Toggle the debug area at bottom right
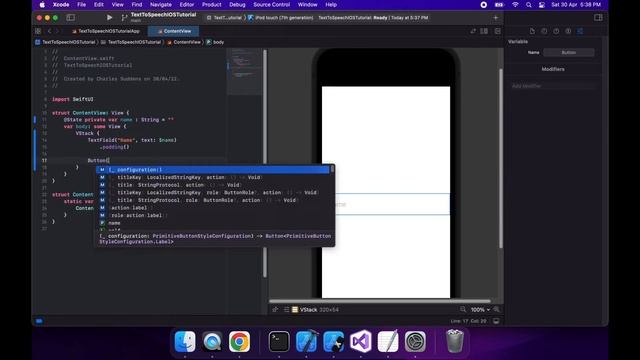The height and width of the screenshot is (360, 640). (x=496, y=321)
